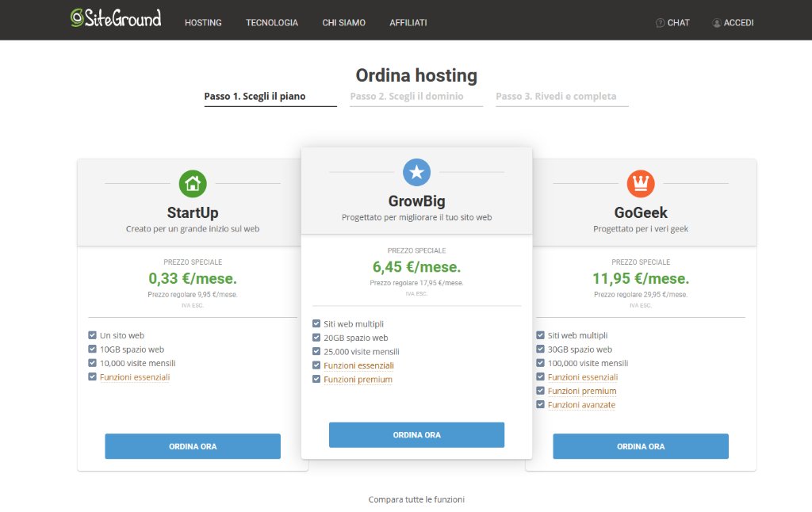812x512 pixels.
Task: Click the checkbox next to 25,000 visite mensili
Action: (x=316, y=351)
